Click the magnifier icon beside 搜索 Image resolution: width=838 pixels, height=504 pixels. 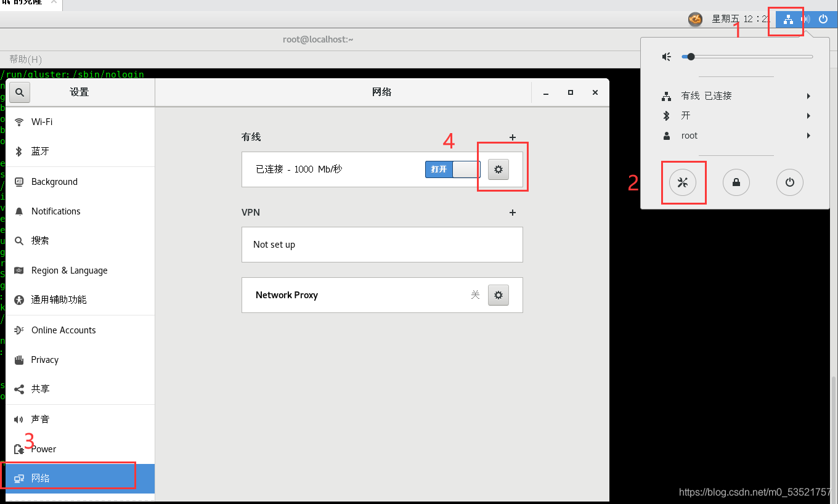(19, 241)
